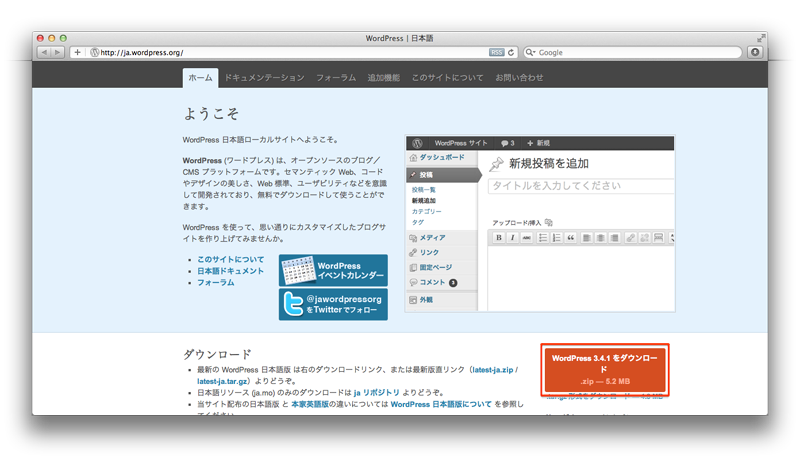Click the カテゴリー submenu entry
Screen dimensions: 800x460
pos(427,211)
